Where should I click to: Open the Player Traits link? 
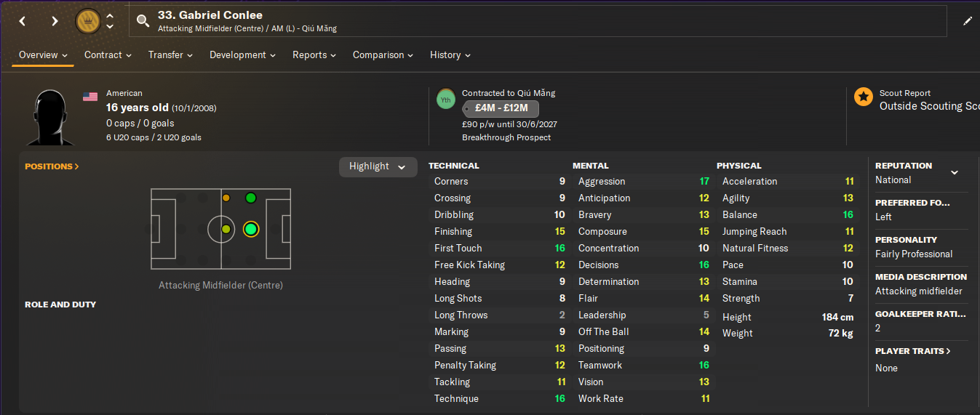pyautogui.click(x=913, y=351)
